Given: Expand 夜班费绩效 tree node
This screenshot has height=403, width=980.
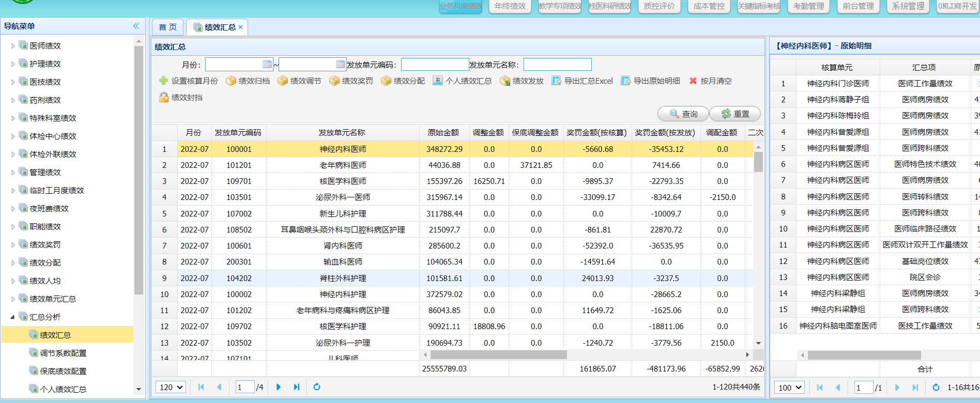Looking at the screenshot, I should 13,209.
